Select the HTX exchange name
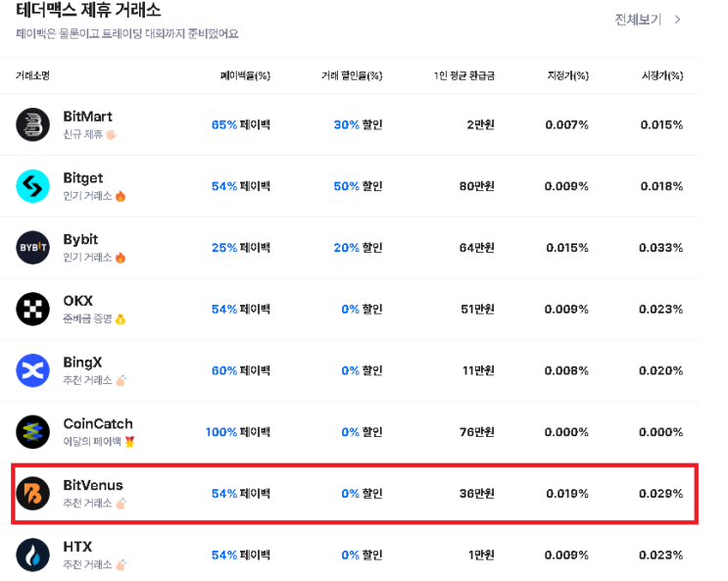The width and height of the screenshot is (728, 581). (77, 547)
